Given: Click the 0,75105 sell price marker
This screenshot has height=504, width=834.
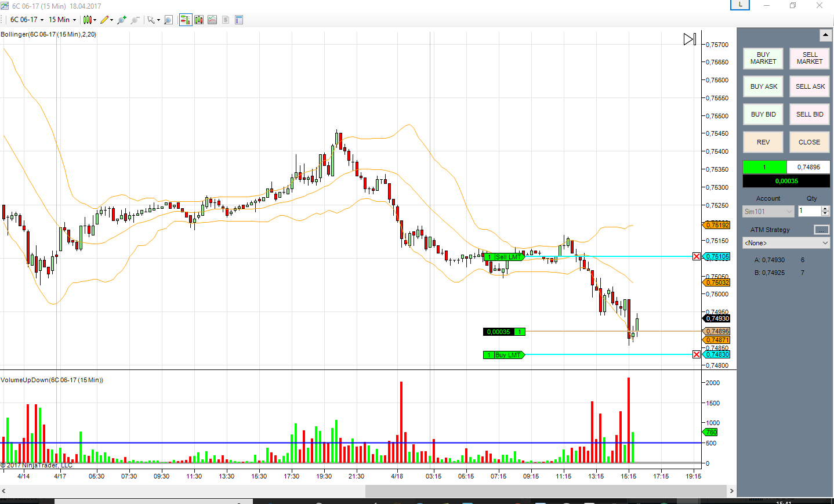Looking at the screenshot, I should click(x=717, y=256).
